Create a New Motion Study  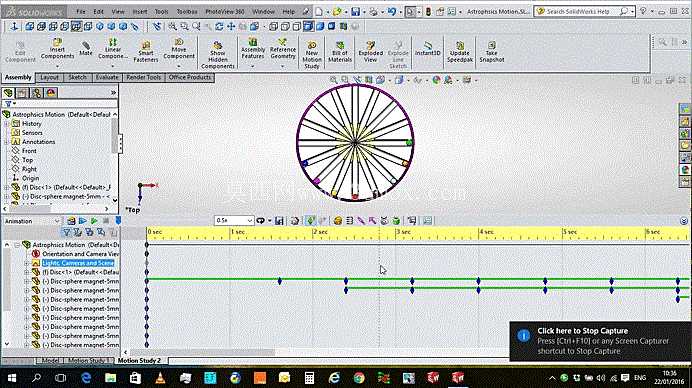(312, 55)
